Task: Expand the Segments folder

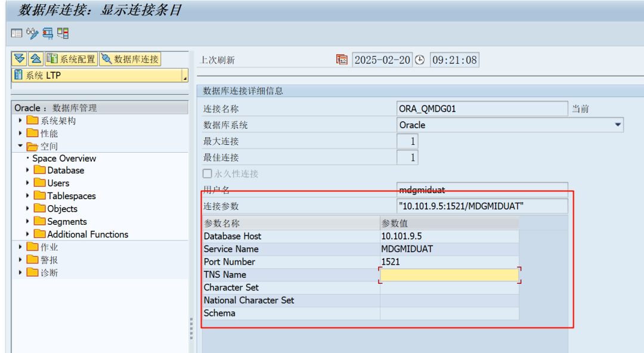Action: (27, 221)
